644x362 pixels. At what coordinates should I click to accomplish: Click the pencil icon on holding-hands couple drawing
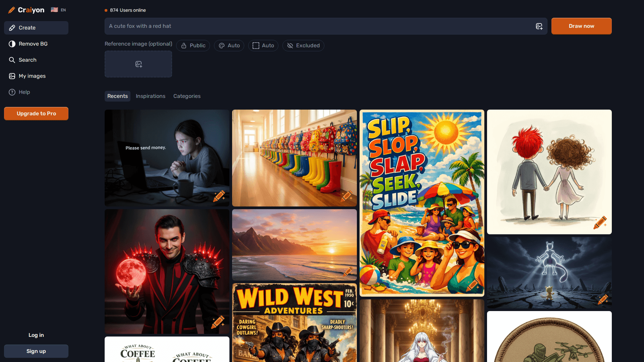[x=600, y=223]
